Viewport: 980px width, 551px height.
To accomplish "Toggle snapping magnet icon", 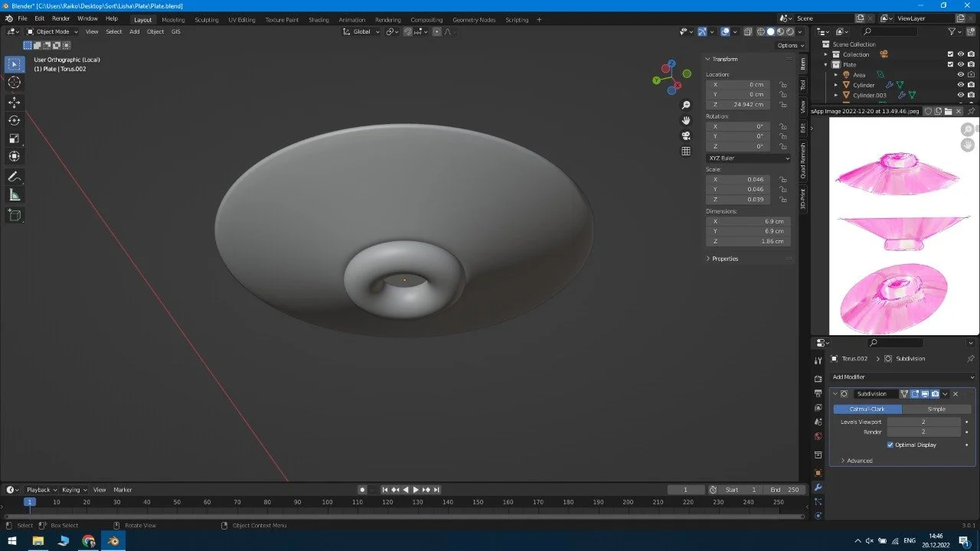I will (408, 31).
